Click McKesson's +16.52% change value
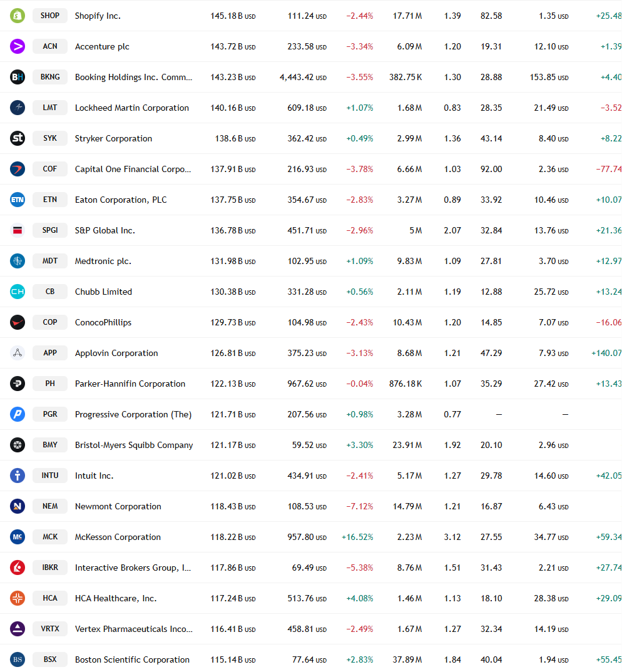 357,537
